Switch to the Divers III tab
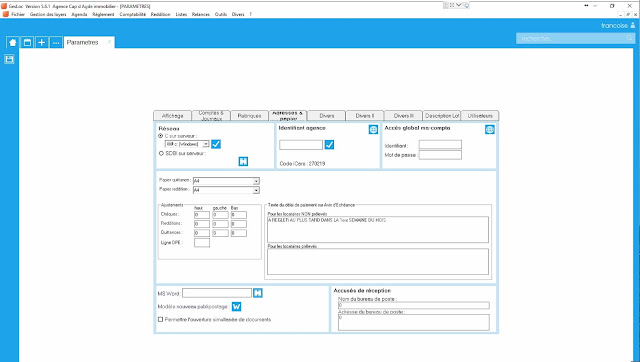The width and height of the screenshot is (640, 362). click(x=404, y=116)
